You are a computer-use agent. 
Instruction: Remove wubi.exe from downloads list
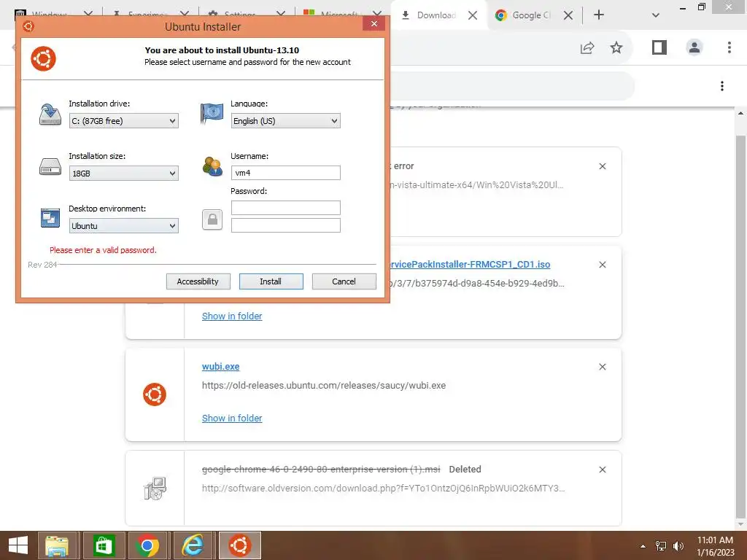pyautogui.click(x=603, y=367)
